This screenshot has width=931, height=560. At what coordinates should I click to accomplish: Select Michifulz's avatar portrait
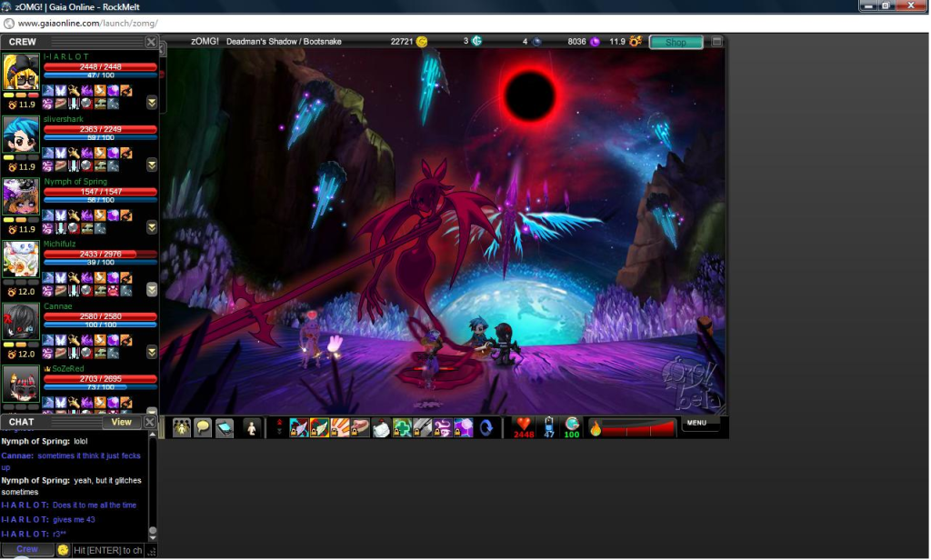(21, 259)
